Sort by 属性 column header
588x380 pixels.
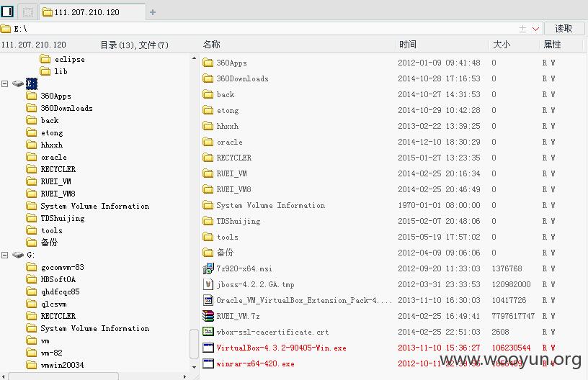[553, 45]
